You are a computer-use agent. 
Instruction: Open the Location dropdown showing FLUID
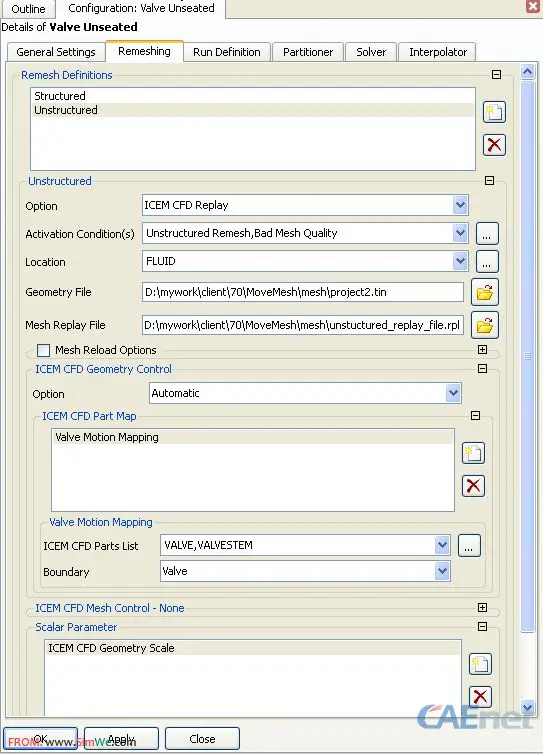point(460,261)
